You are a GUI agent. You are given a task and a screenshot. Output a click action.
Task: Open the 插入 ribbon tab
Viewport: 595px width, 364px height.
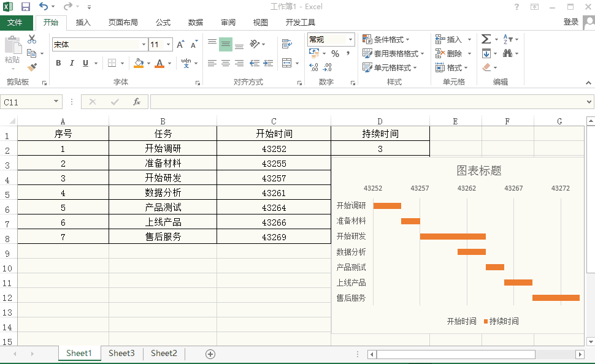(83, 23)
